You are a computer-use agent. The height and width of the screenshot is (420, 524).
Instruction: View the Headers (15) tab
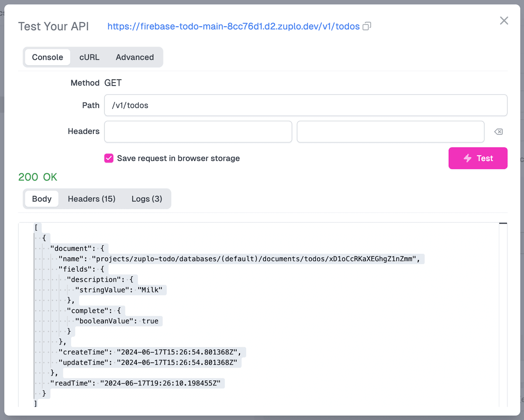coord(92,199)
